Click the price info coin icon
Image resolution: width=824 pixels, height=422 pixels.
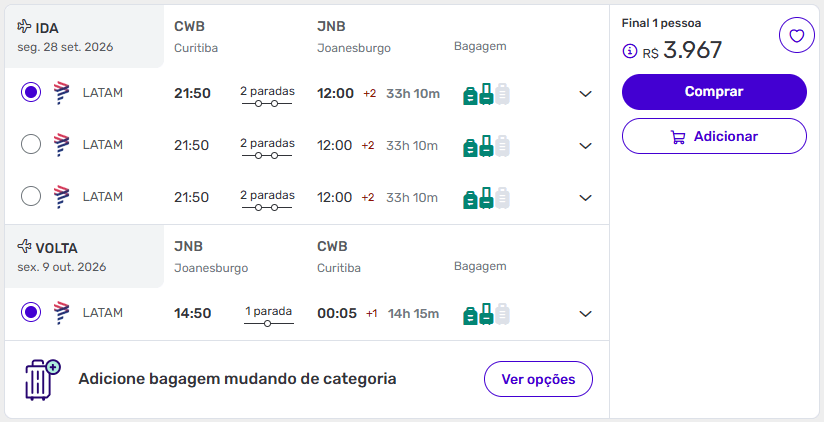[629, 51]
